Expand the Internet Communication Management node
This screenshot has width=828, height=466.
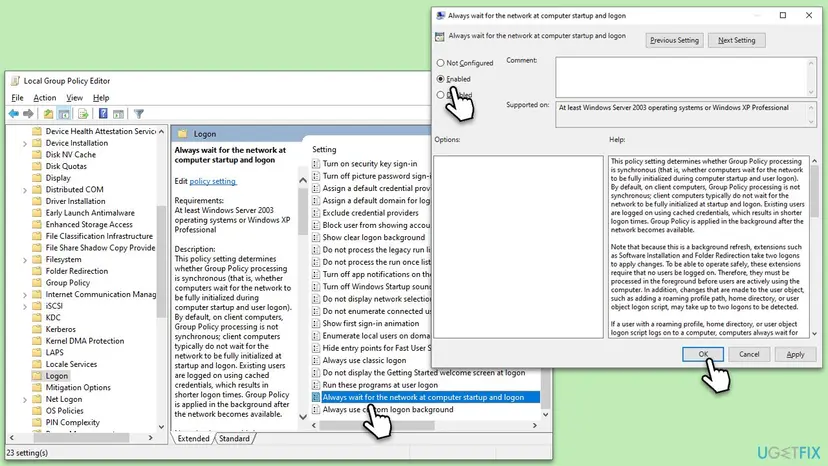24,294
